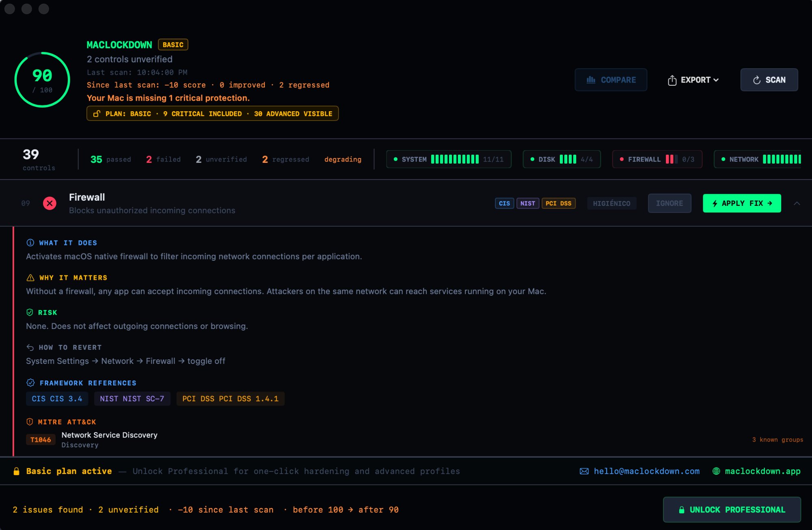Apply the fix for Firewall
This screenshot has height=530, width=812.
point(742,203)
